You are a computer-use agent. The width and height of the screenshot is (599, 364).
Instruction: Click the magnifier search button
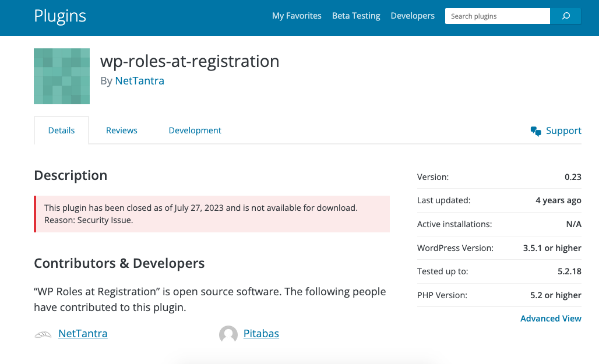pyautogui.click(x=565, y=16)
